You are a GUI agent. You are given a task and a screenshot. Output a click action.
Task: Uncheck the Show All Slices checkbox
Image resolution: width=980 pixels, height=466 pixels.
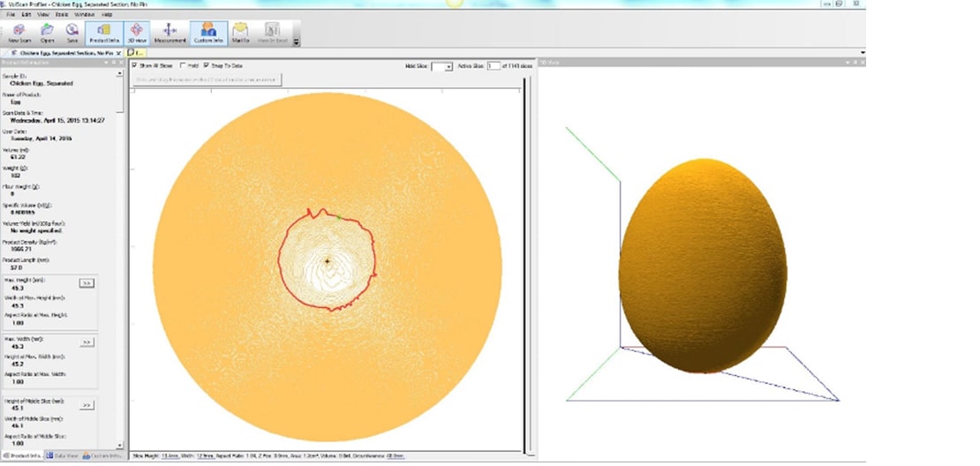point(134,65)
